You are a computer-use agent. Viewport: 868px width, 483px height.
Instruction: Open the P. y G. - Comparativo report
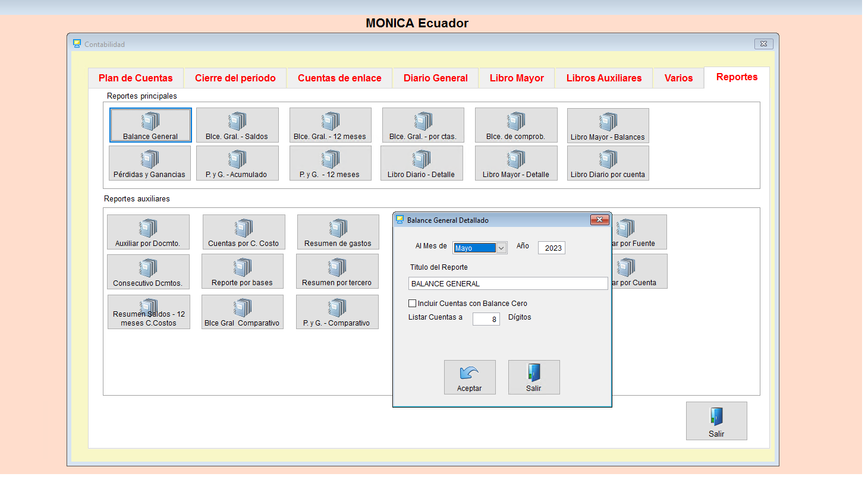(x=337, y=312)
